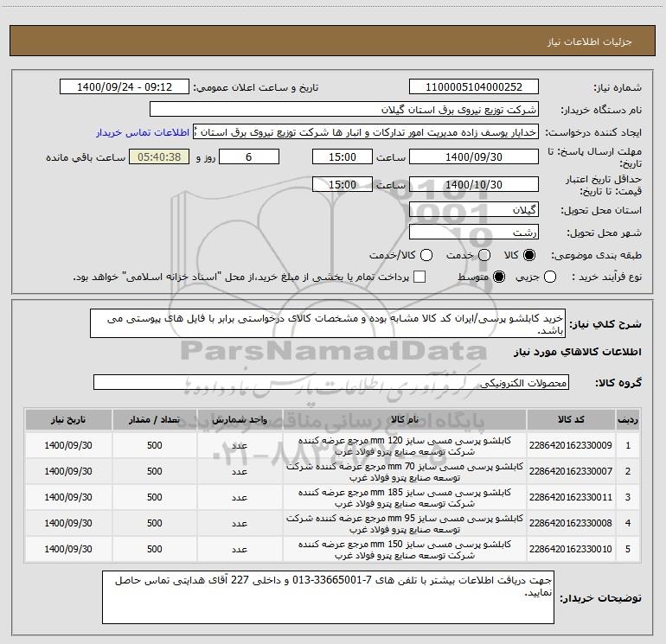Click the buyer notes text box with phone number

pyautogui.click(x=328, y=597)
